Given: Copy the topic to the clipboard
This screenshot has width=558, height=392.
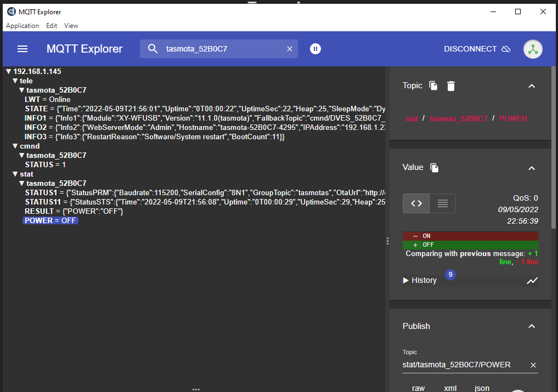Looking at the screenshot, I should (x=433, y=86).
